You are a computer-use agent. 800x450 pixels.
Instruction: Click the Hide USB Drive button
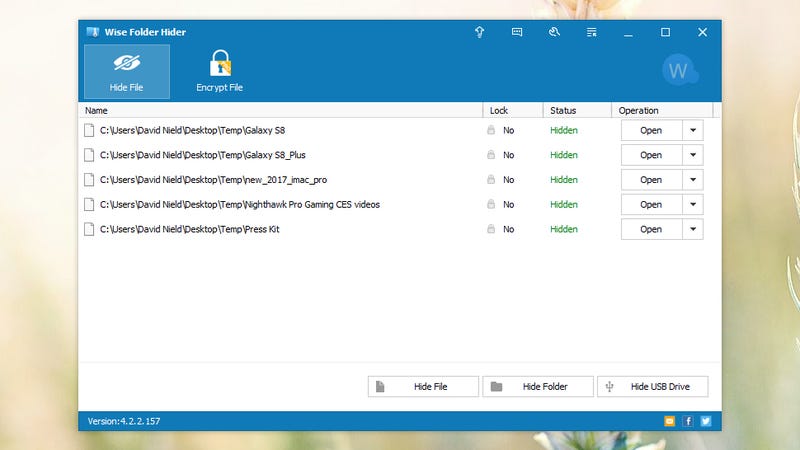[x=653, y=387]
